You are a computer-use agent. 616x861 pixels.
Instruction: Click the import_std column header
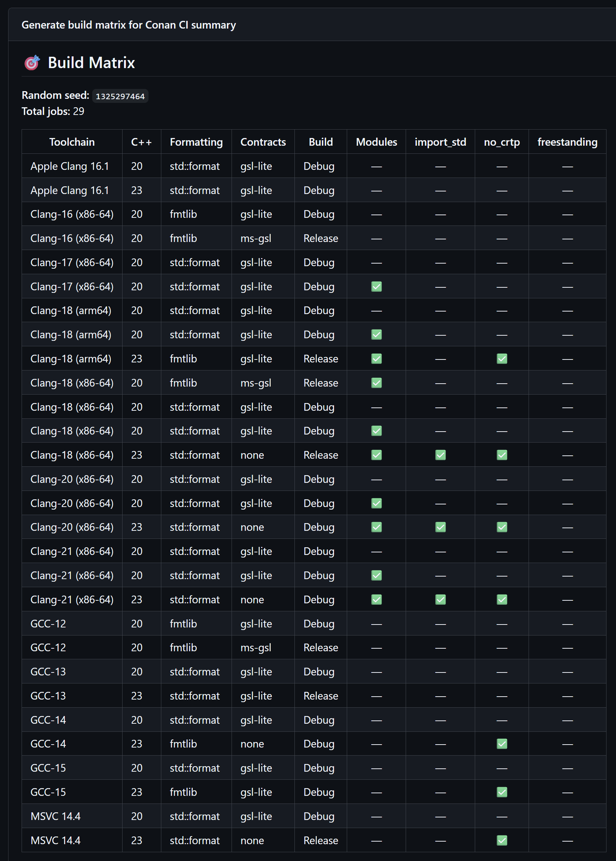(x=440, y=142)
